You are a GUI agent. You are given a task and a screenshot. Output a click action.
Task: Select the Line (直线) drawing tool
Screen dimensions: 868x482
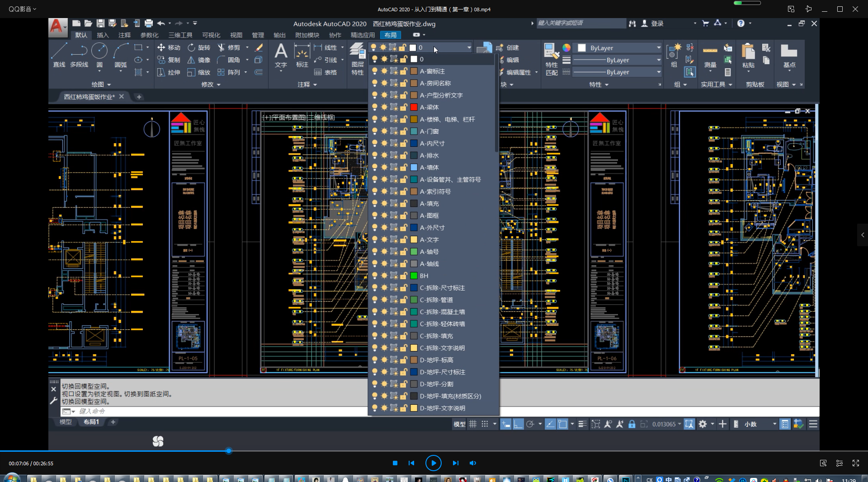59,56
